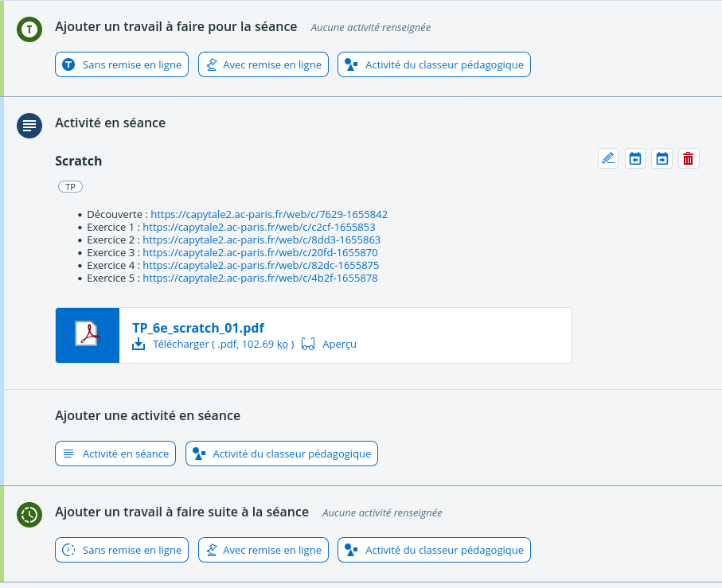Image resolution: width=722 pixels, height=588 pixels.
Task: Open the TP_6e_scratch_01.pdf file link
Action: (198, 328)
